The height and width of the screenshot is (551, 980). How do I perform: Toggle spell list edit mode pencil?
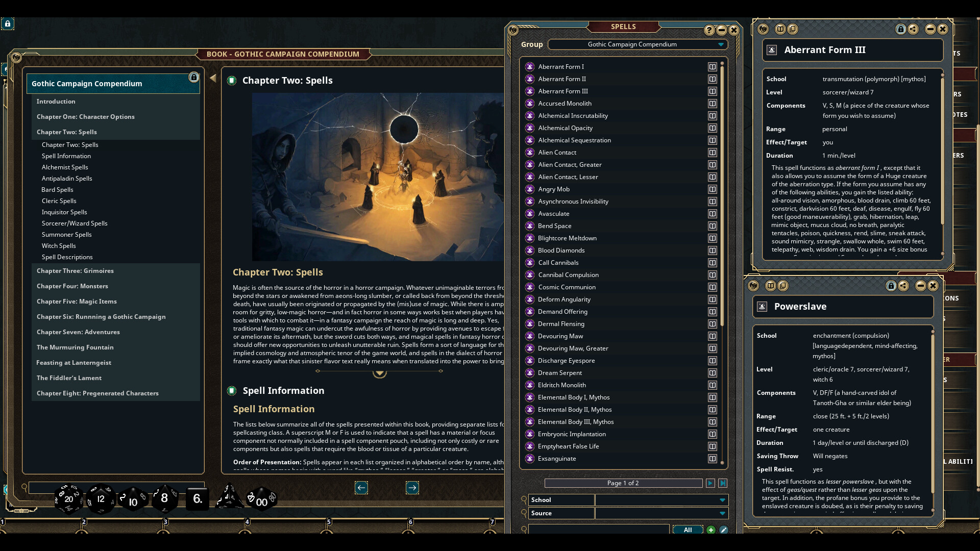(723, 530)
